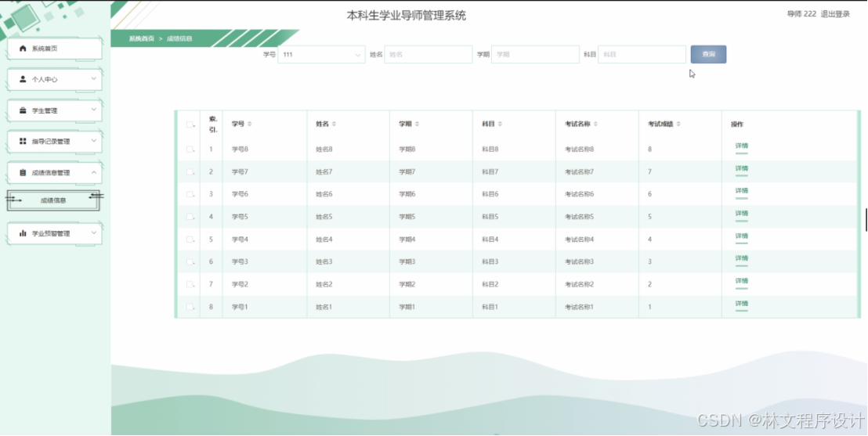Open the 个人中心 sidebar menu
The width and height of the screenshot is (868, 436).
click(x=54, y=79)
